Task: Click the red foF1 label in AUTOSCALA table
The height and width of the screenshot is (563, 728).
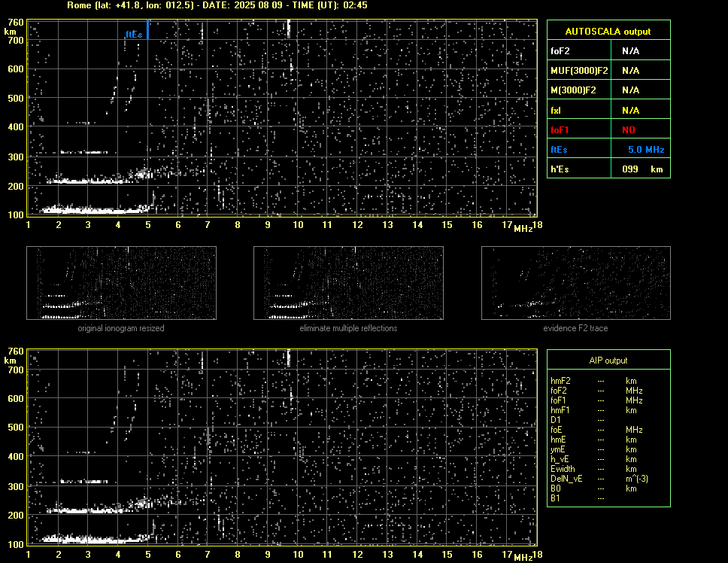Action: coord(560,130)
